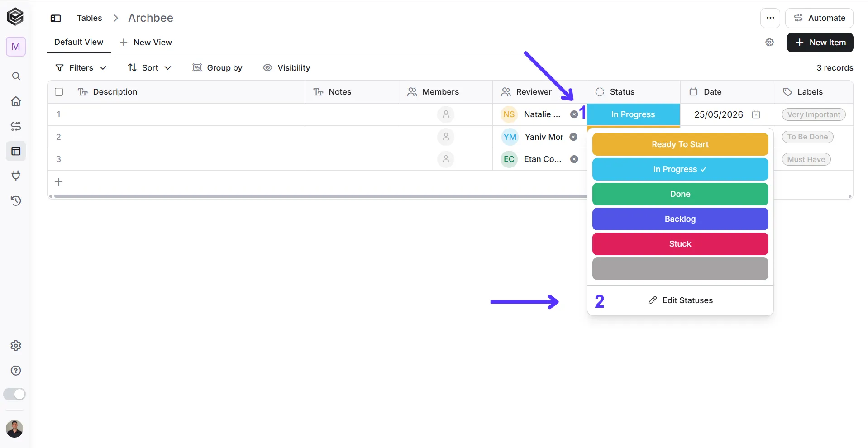Open the In Progress status cell in row 1

(633, 114)
